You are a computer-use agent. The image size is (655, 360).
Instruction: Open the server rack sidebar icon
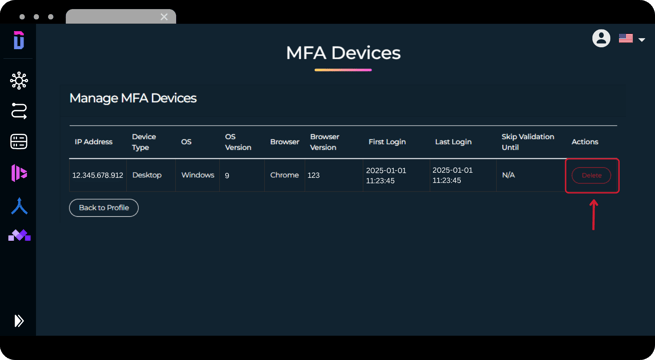click(19, 142)
